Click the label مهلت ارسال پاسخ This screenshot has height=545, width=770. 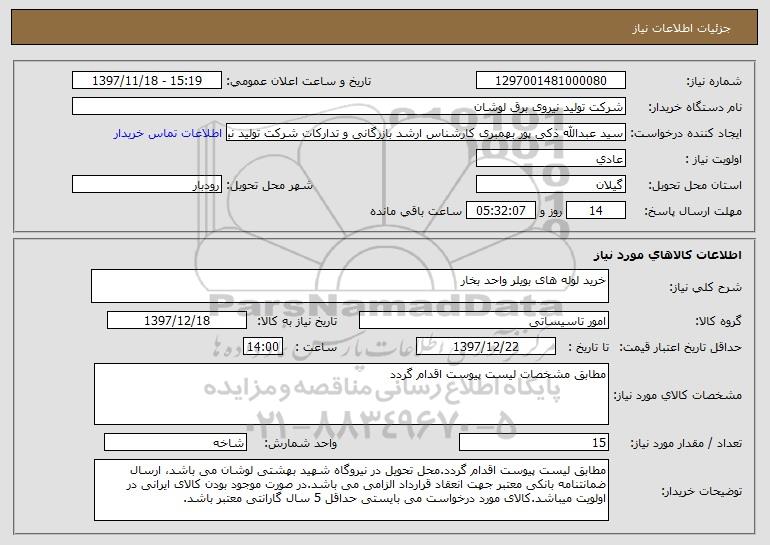[x=693, y=212]
